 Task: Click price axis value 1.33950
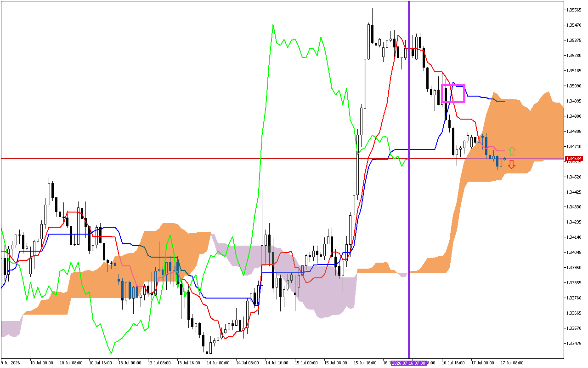click(574, 267)
